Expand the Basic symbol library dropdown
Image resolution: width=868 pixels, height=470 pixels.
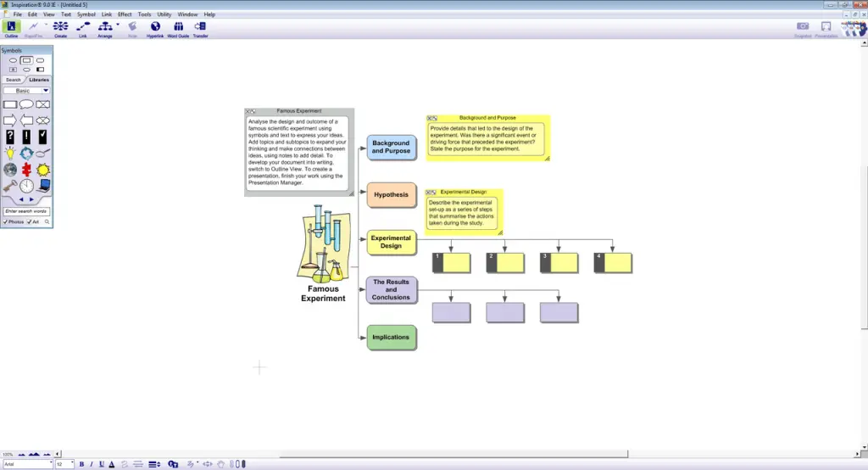pos(45,90)
